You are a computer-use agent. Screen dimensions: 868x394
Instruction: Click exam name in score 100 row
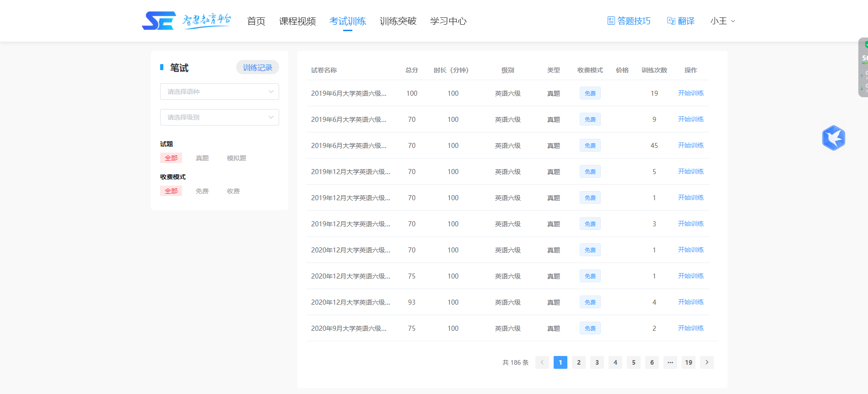pos(349,93)
